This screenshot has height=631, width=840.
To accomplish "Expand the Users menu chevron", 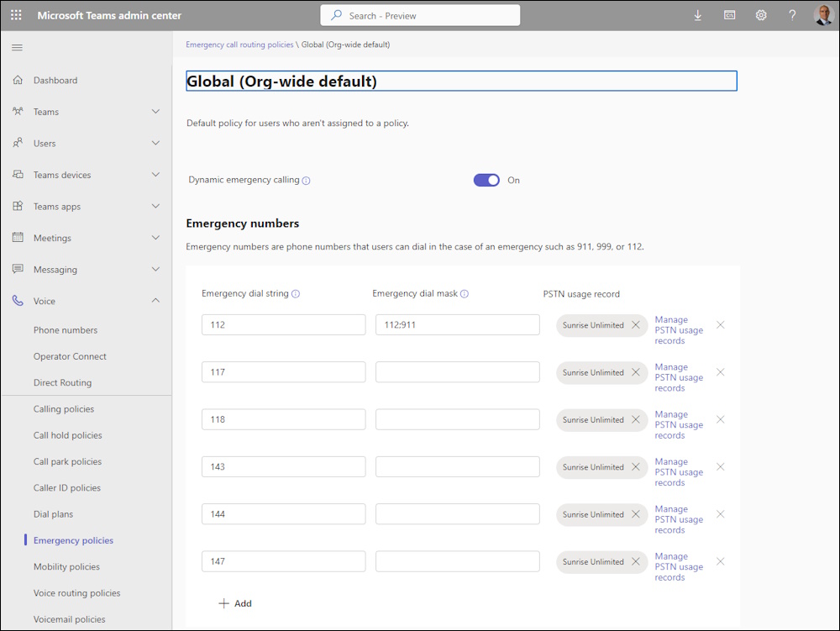I will (x=155, y=143).
